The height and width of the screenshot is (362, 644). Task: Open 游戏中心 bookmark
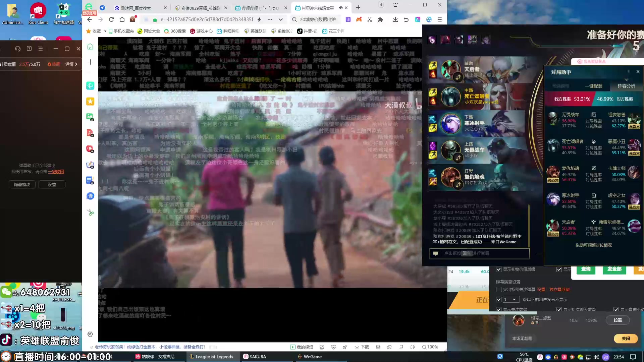coord(201,31)
